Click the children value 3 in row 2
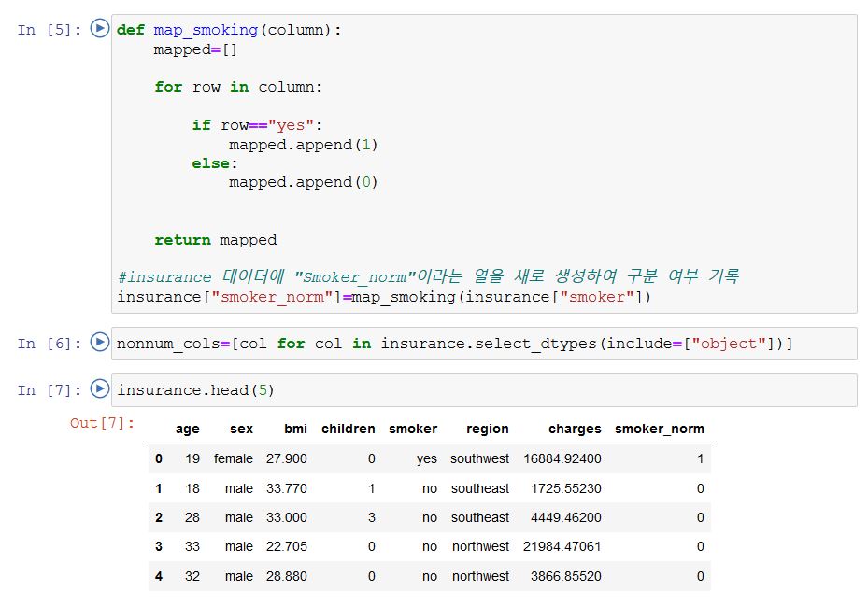 [372, 517]
